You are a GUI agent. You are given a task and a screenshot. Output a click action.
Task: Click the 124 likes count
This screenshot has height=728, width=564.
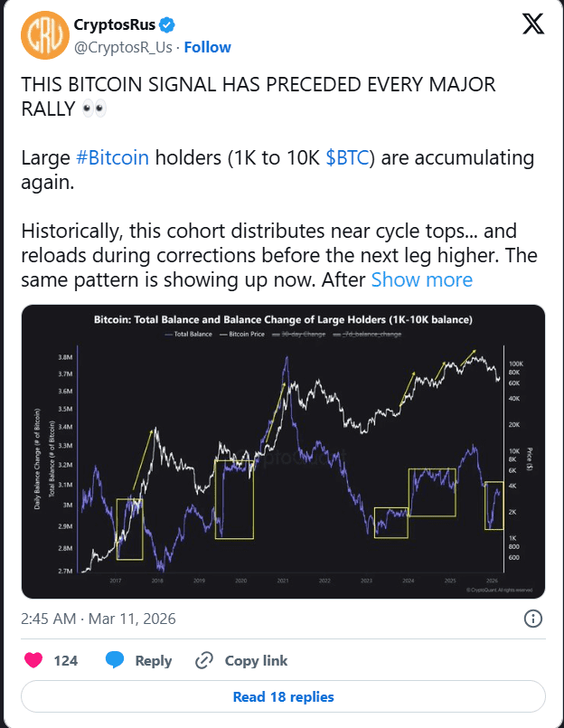click(x=66, y=661)
